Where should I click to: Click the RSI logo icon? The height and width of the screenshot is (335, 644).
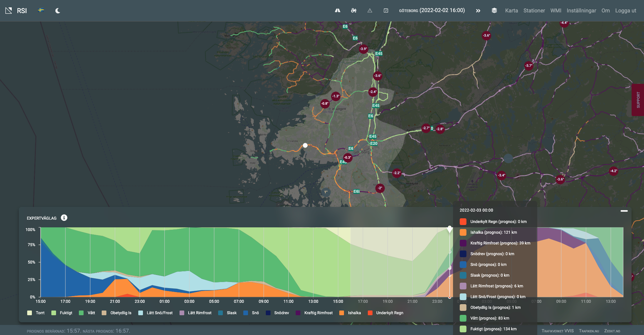click(9, 11)
